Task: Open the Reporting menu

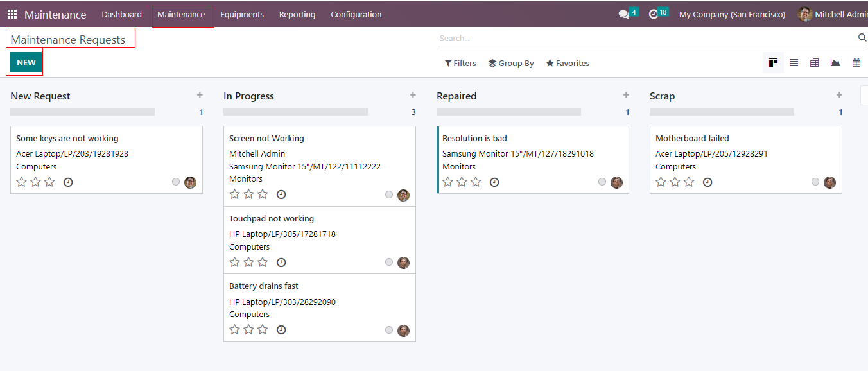Action: pyautogui.click(x=297, y=14)
